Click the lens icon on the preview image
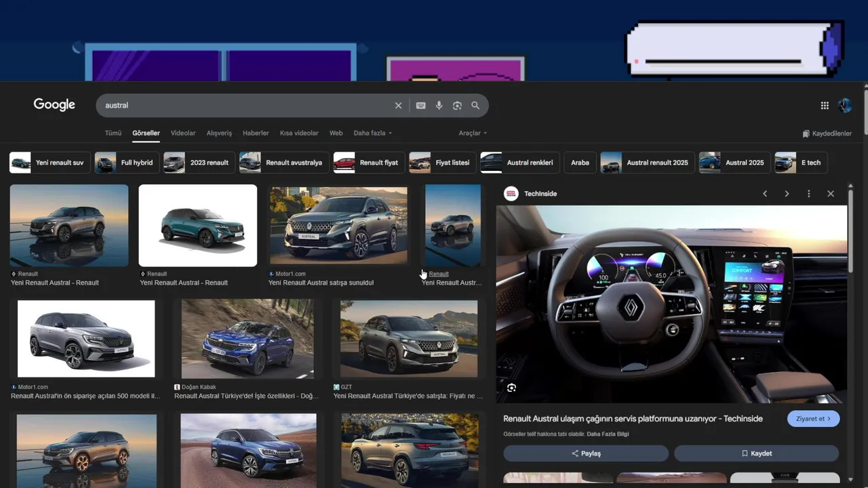Screen dimensions: 868x488 click(x=511, y=388)
